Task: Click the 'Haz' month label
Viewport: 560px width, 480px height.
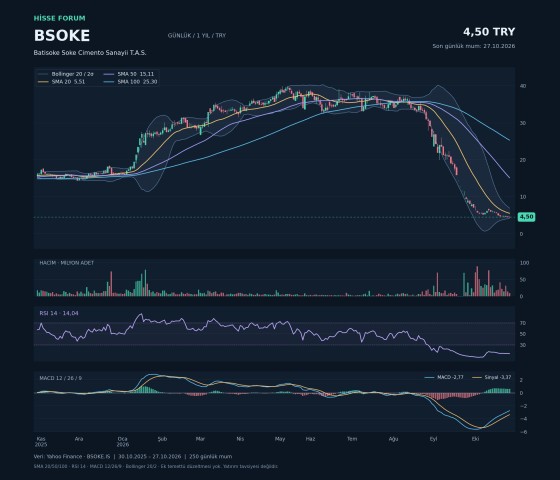Action: point(310,439)
